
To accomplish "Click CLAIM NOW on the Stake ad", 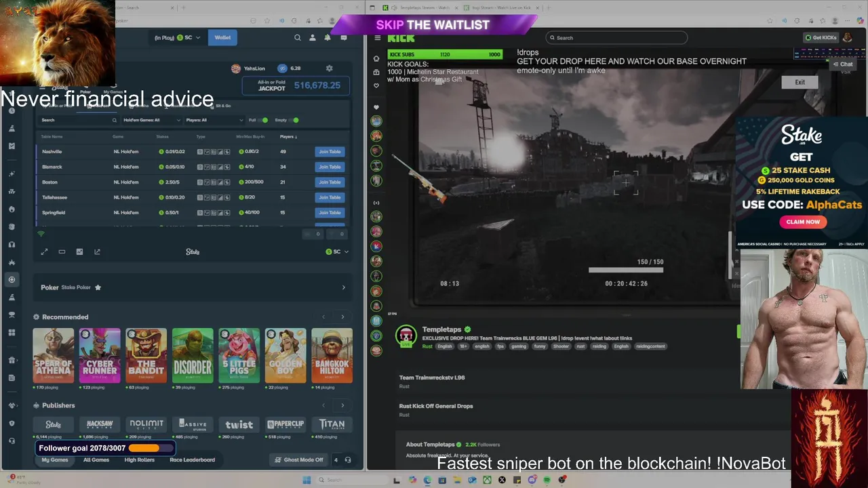I will click(803, 222).
